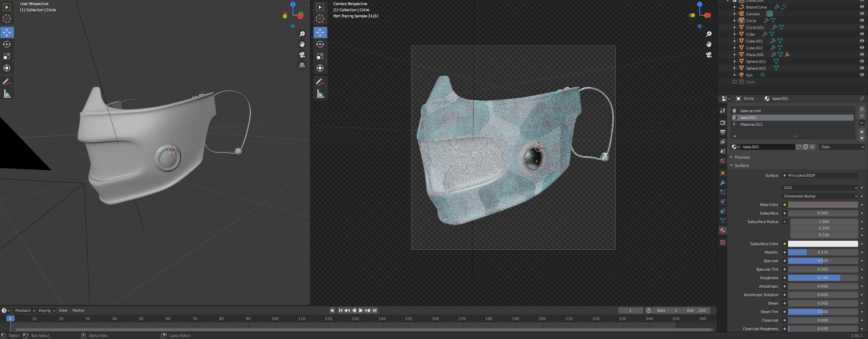Select the Measure tool in left viewport
This screenshot has height=339, width=868.
pyautogui.click(x=7, y=94)
